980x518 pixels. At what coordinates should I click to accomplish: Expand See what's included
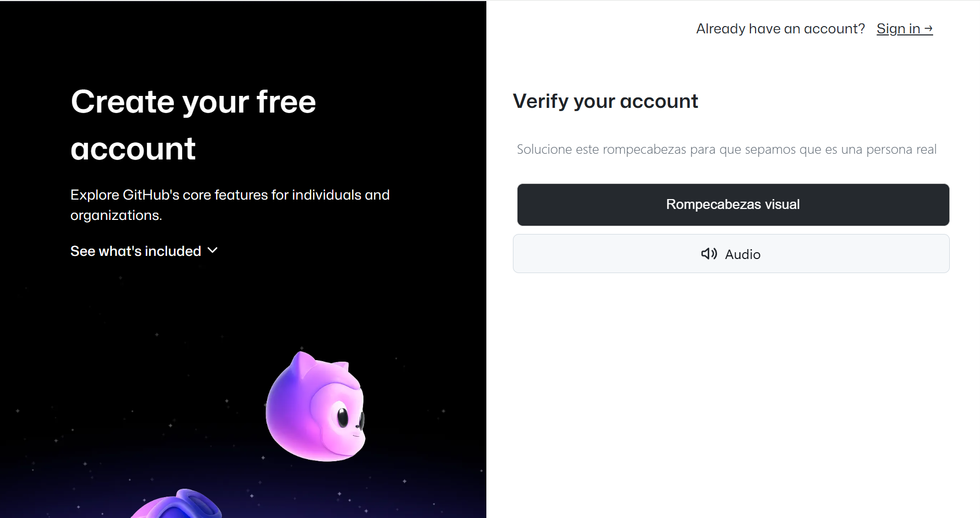144,251
